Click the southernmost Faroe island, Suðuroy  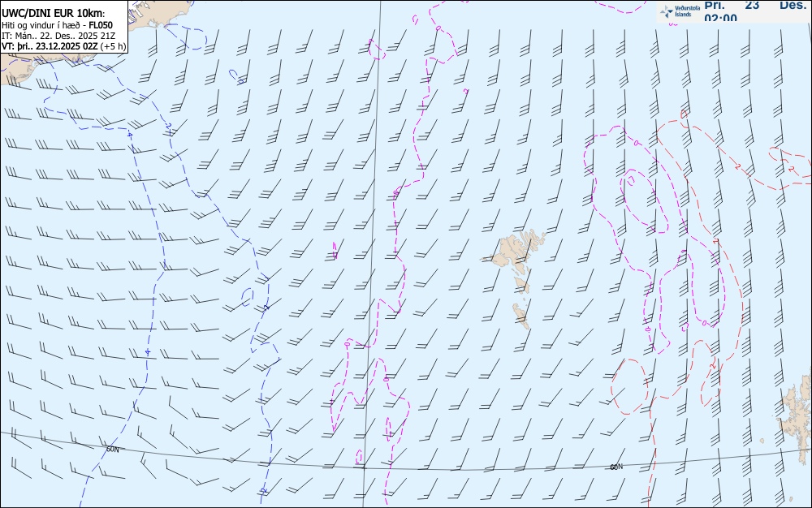click(522, 316)
